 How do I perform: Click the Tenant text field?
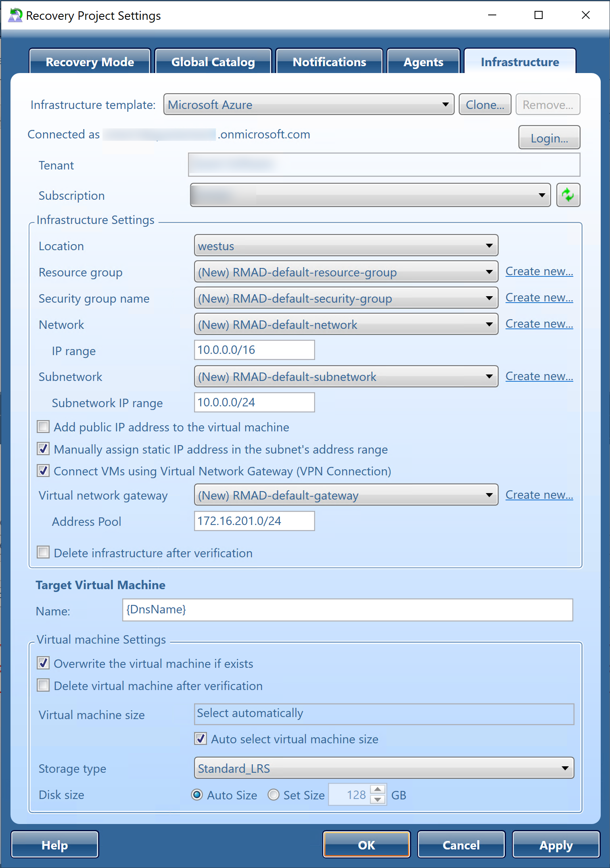click(384, 165)
